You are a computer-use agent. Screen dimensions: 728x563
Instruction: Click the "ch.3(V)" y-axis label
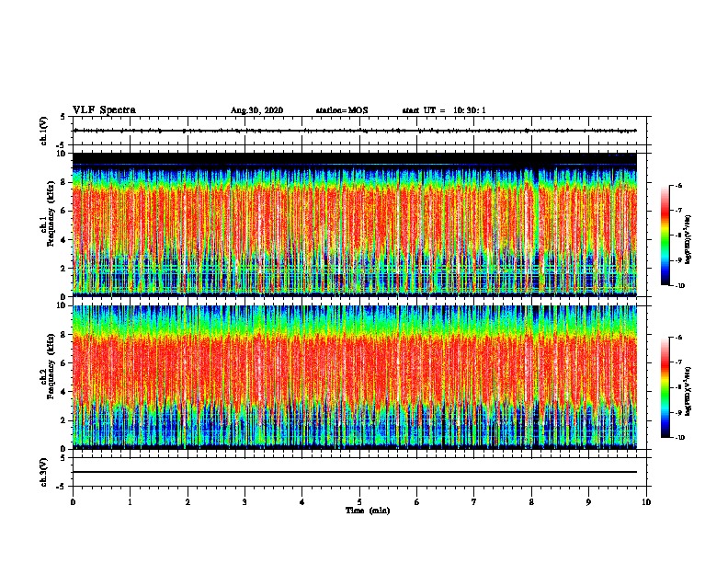43,472
